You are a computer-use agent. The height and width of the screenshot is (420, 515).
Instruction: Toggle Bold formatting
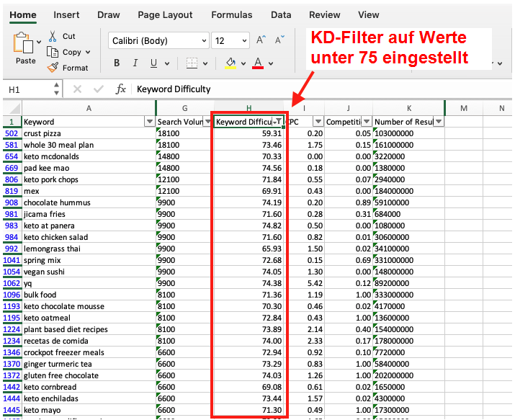click(x=117, y=63)
